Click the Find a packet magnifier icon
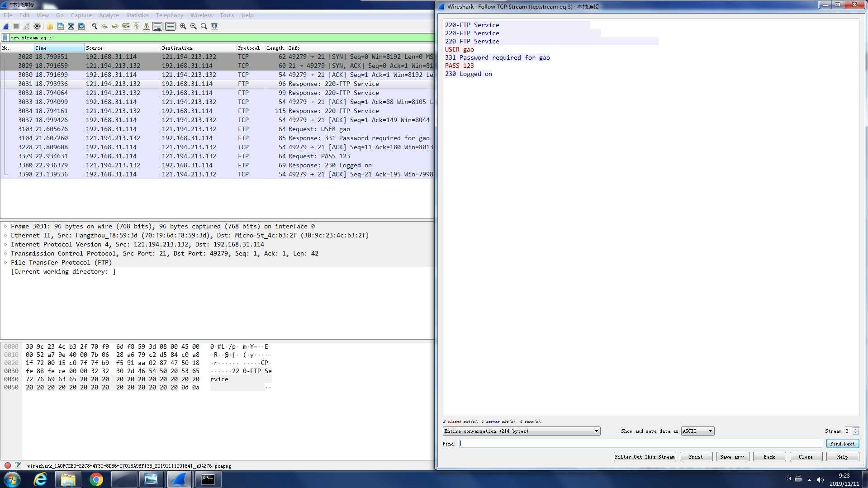 (x=94, y=26)
